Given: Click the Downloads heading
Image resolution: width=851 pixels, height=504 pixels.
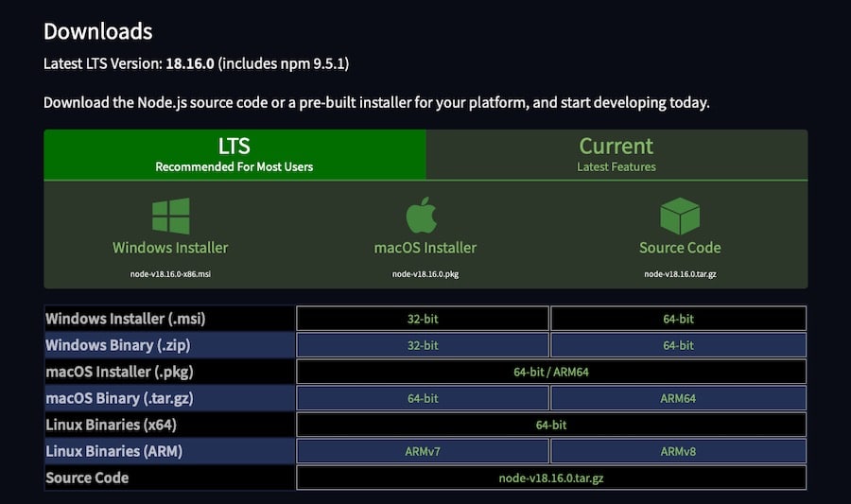Looking at the screenshot, I should [98, 31].
